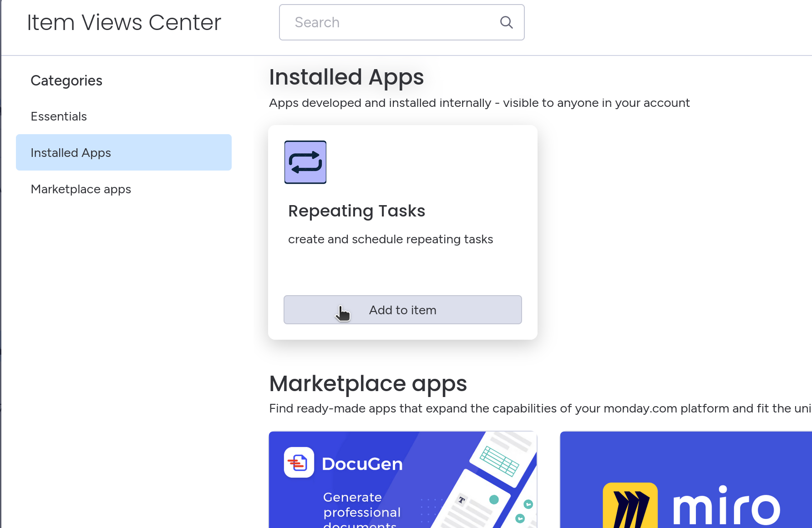Click the DocuGen document logo icon
This screenshot has width=812, height=528.
tap(299, 463)
